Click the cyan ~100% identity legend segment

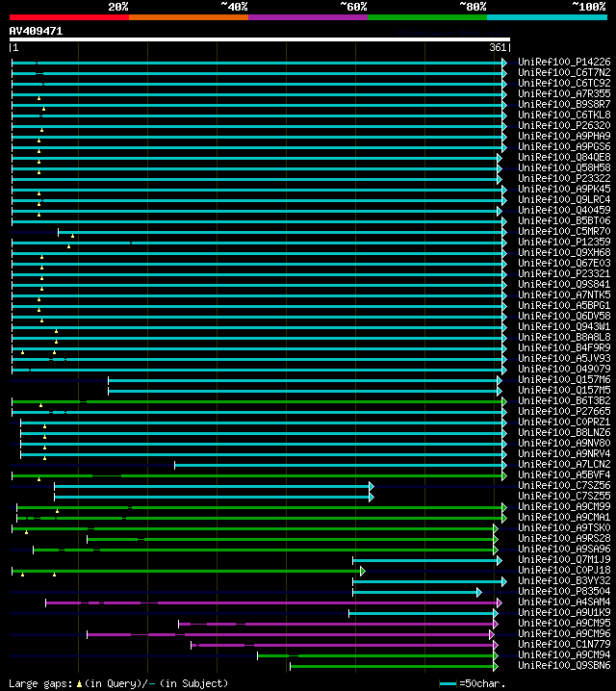[x=547, y=17]
